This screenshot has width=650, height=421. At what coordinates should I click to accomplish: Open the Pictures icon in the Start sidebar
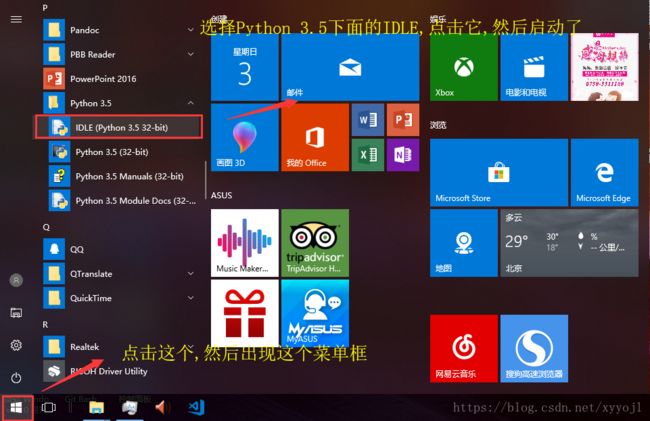point(16,313)
